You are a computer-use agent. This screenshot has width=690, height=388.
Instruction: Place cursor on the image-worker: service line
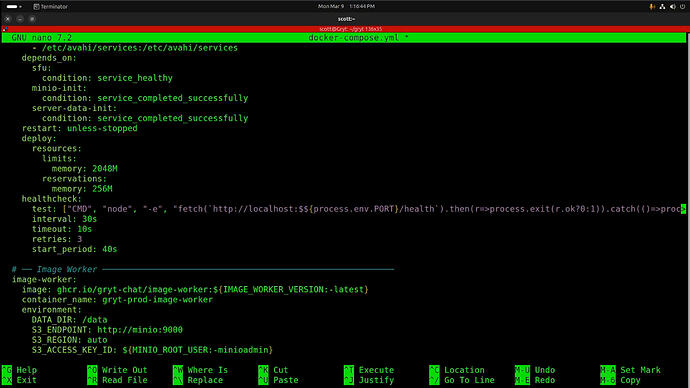point(44,279)
